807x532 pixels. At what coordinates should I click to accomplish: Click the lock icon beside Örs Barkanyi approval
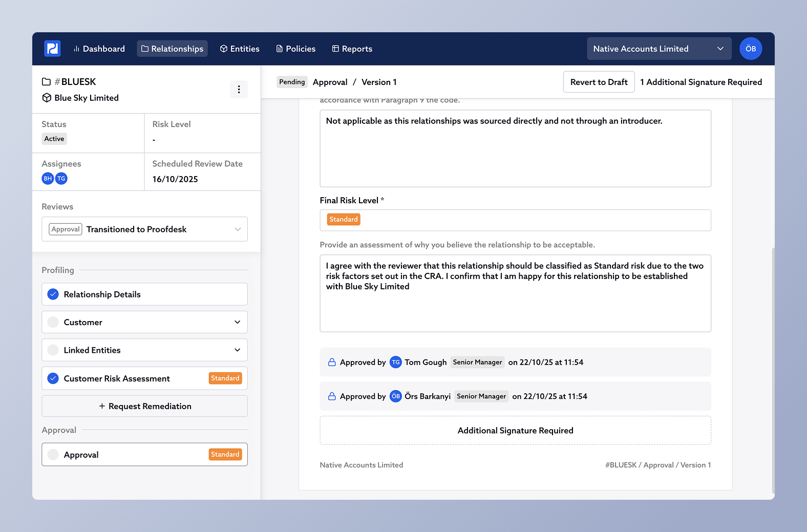332,396
